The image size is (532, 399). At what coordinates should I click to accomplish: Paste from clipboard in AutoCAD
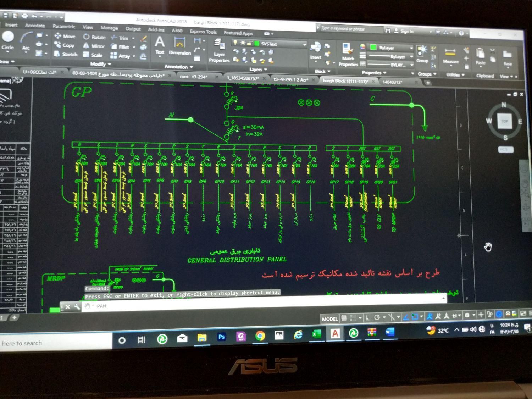tap(480, 57)
